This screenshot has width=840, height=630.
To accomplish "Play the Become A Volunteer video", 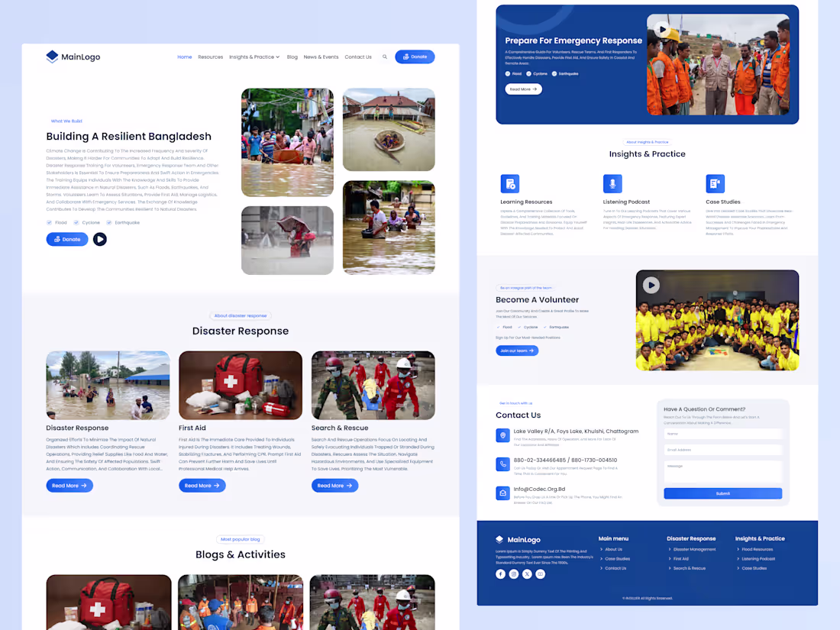I will point(651,285).
